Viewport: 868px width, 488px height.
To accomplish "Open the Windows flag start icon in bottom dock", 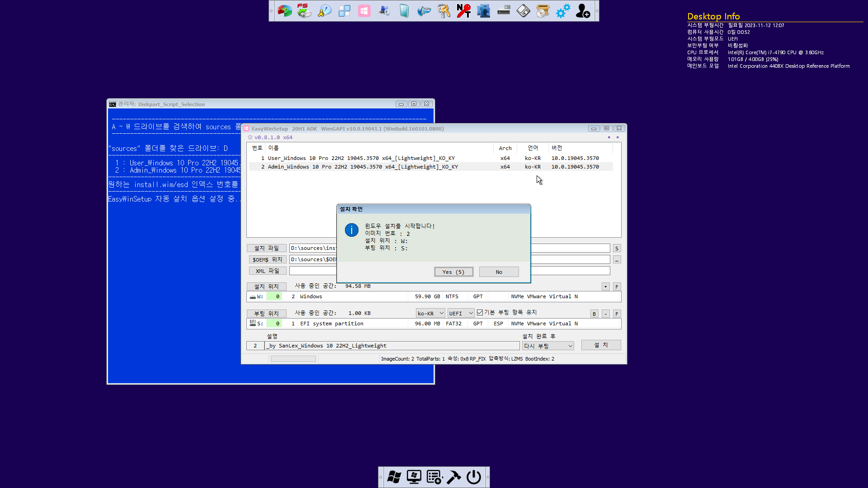I will point(394,477).
